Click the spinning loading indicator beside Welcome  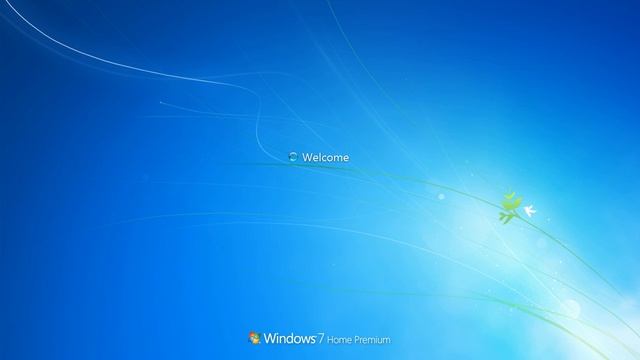click(293, 157)
